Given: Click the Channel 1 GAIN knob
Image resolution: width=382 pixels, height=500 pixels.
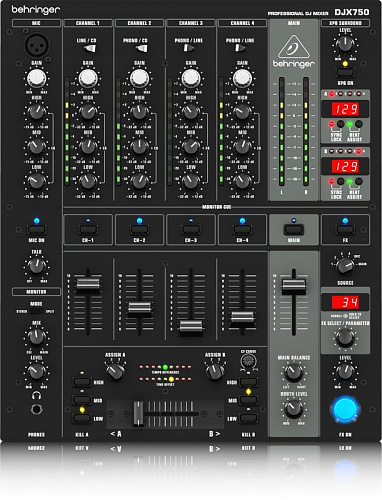Looking at the screenshot, I should 88,78.
